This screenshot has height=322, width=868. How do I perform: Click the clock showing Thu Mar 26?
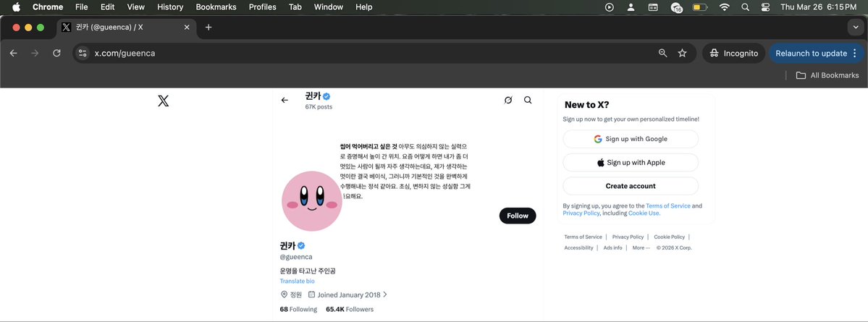(818, 7)
